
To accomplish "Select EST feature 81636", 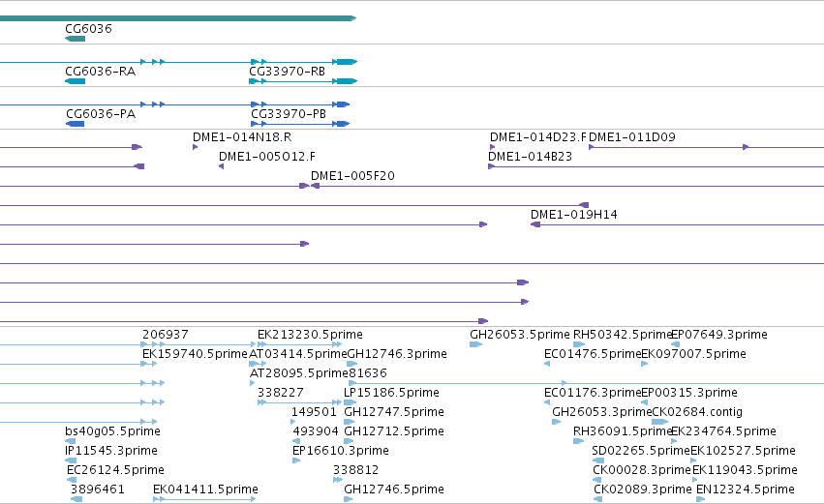I will click(368, 373).
